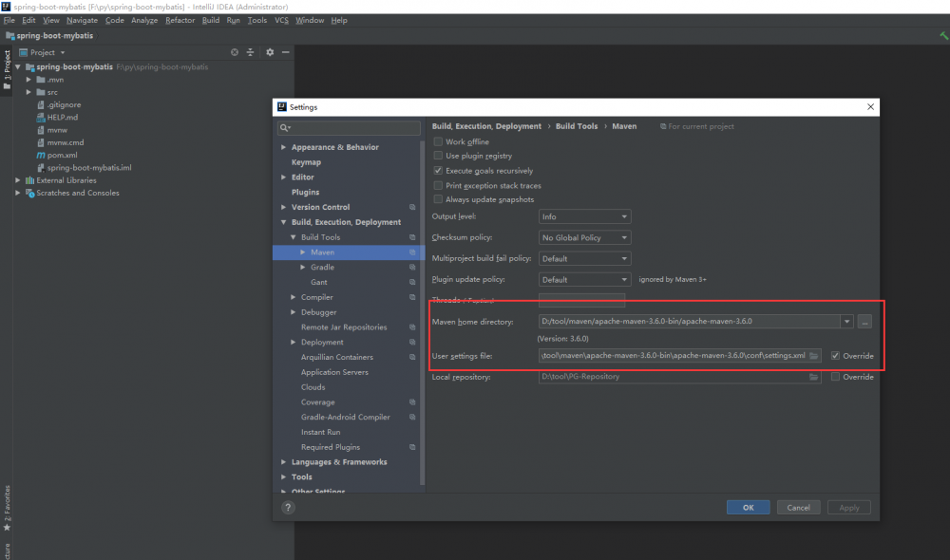Image resolution: width=950 pixels, height=560 pixels.
Task: Enable Work offline checkbox
Action: (x=438, y=141)
